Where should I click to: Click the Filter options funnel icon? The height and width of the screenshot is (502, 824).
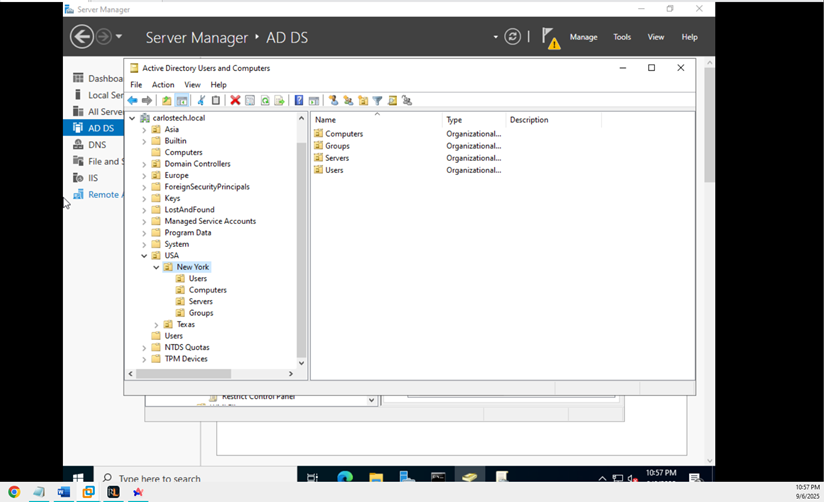377,101
